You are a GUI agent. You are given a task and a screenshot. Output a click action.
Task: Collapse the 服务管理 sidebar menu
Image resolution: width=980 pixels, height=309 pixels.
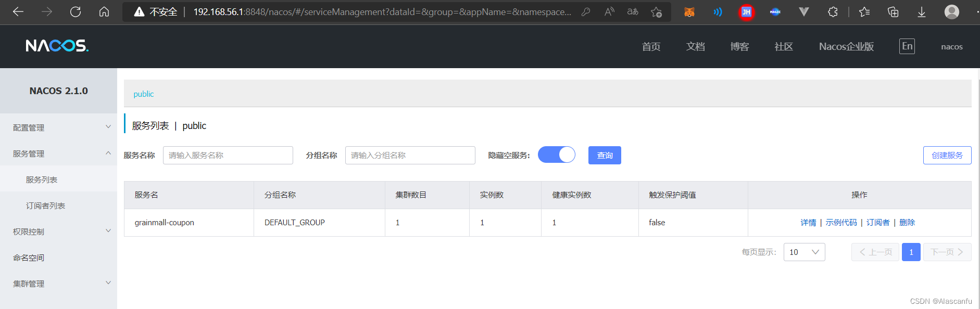pyautogui.click(x=58, y=153)
